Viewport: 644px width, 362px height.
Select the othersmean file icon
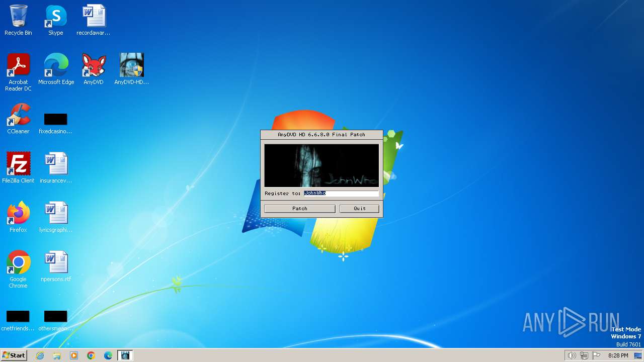point(56,321)
